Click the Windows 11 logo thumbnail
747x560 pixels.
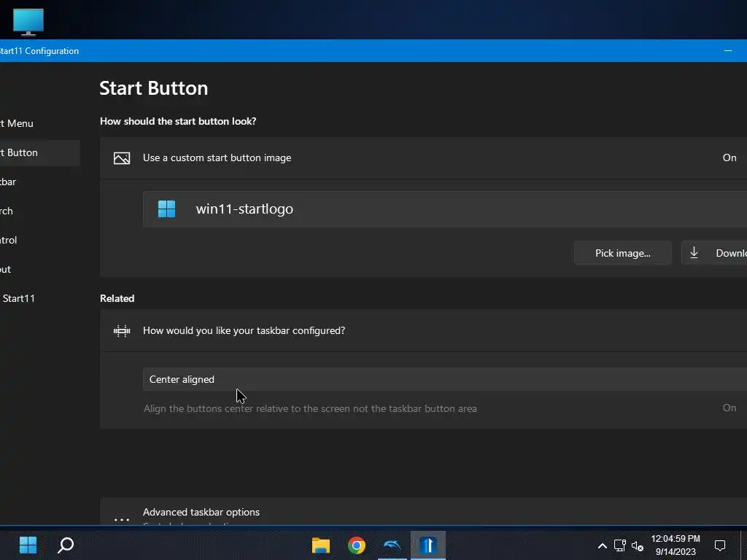point(167,209)
